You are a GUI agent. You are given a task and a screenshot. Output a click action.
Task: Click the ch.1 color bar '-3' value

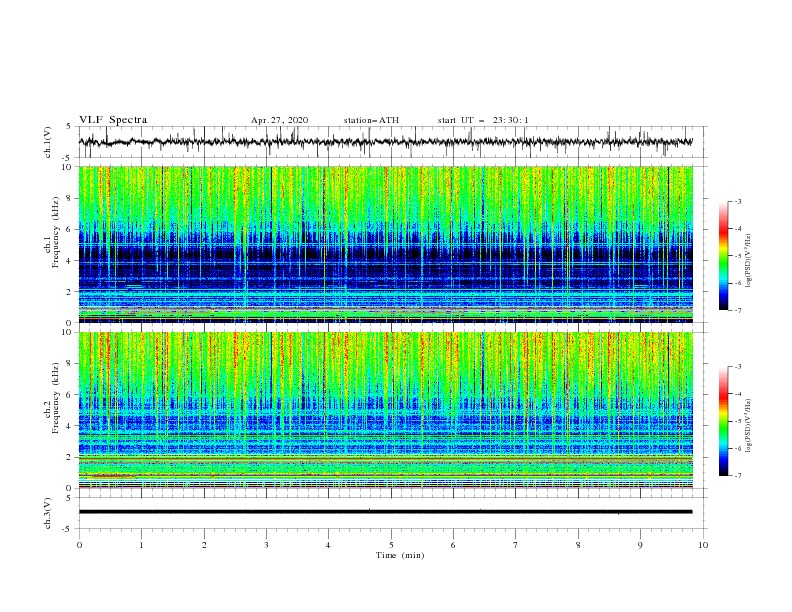[737, 201]
